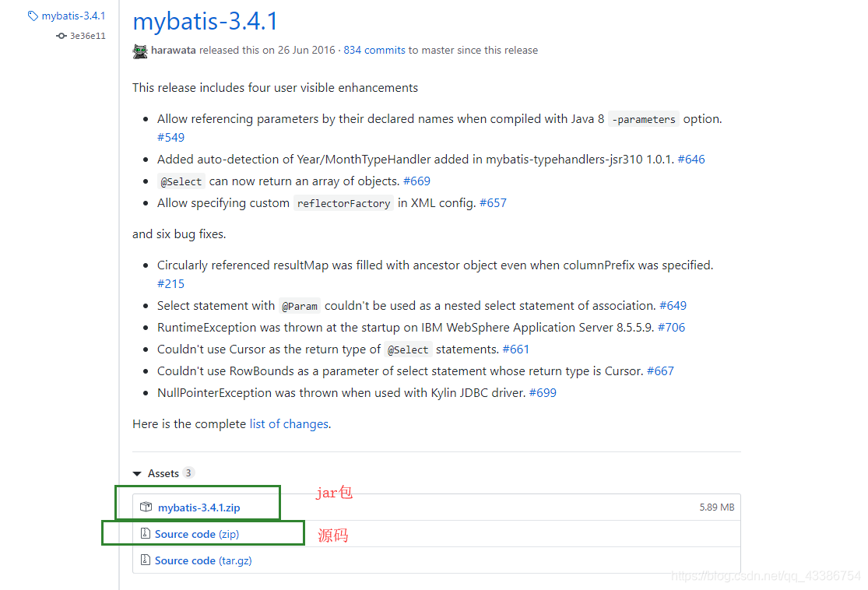Click 'This release includes four user visible enhancements'
This screenshot has height=590, width=868.
point(275,88)
